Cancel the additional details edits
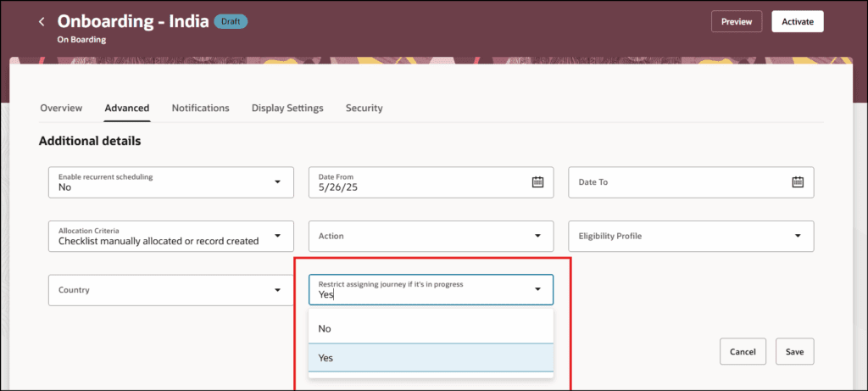Image resolution: width=868 pixels, height=391 pixels. (x=743, y=352)
